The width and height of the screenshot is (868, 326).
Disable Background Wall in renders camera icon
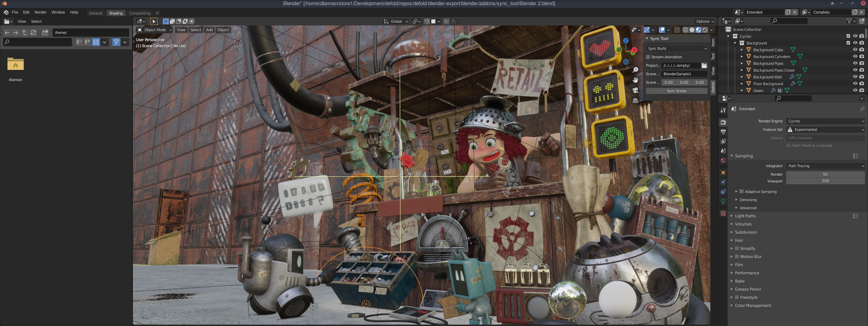862,77
